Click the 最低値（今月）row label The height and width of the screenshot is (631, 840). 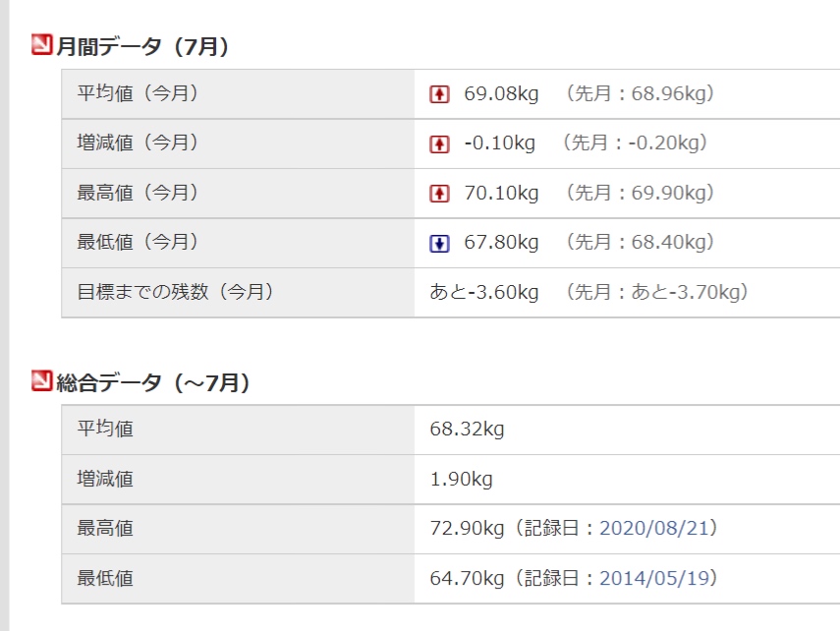[139, 242]
